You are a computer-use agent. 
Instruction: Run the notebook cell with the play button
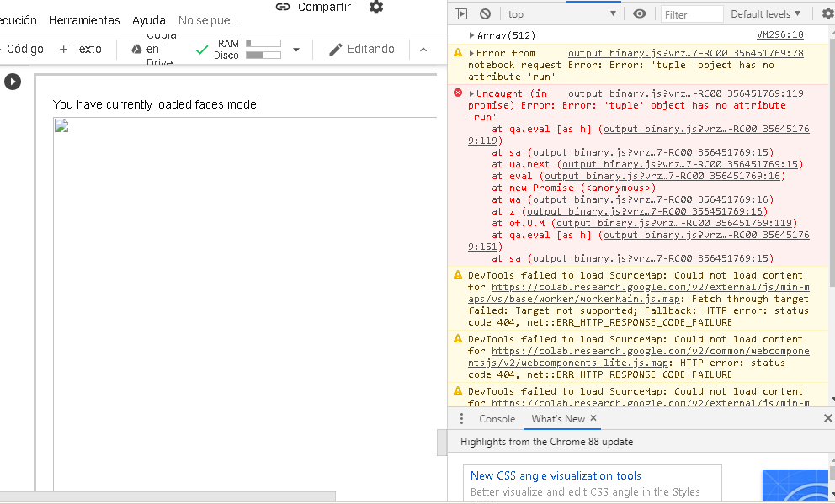click(13, 82)
